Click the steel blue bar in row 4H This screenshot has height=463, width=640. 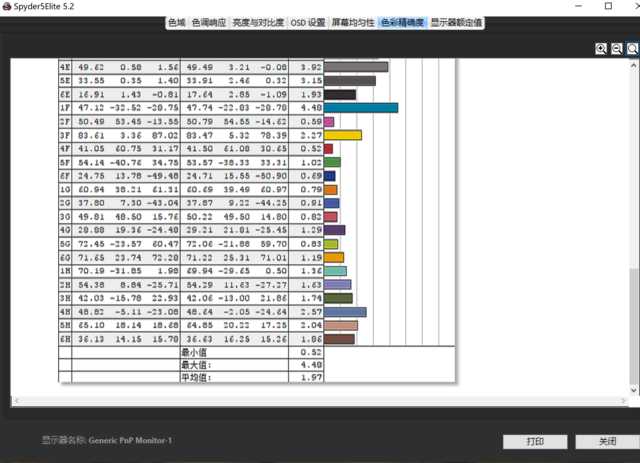(x=345, y=312)
